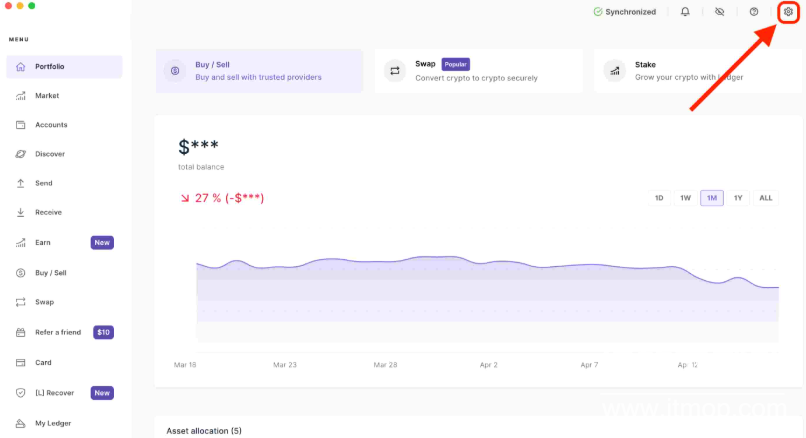Open the Card item in sidebar

[x=43, y=362]
